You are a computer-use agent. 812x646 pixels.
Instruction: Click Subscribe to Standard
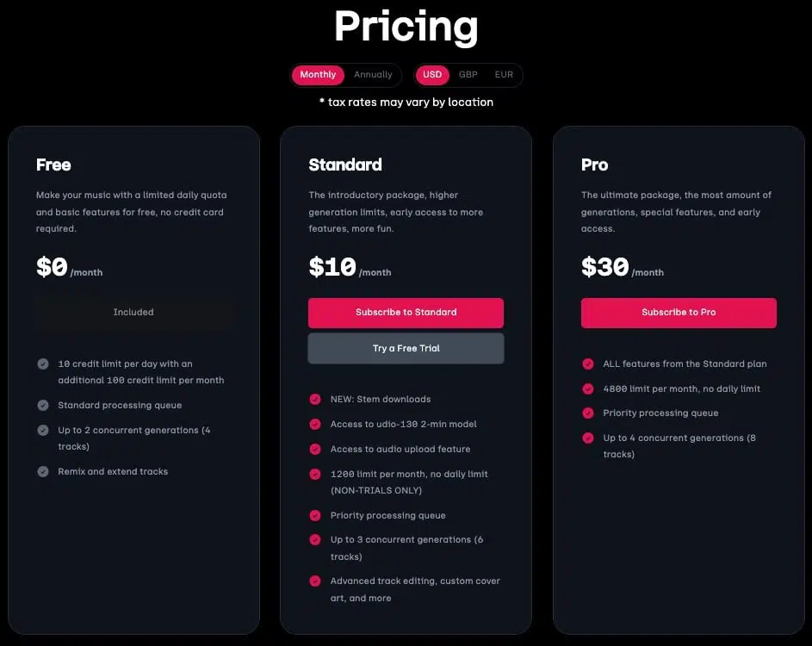click(x=406, y=313)
